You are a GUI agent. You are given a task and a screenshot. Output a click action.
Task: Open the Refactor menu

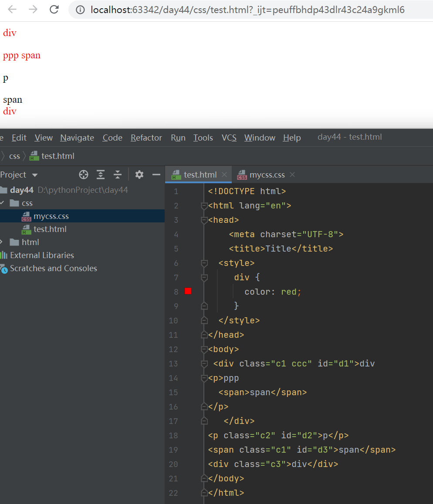click(x=146, y=138)
